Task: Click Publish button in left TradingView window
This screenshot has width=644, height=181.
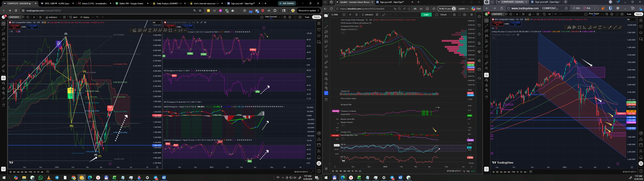Action: [316, 17]
